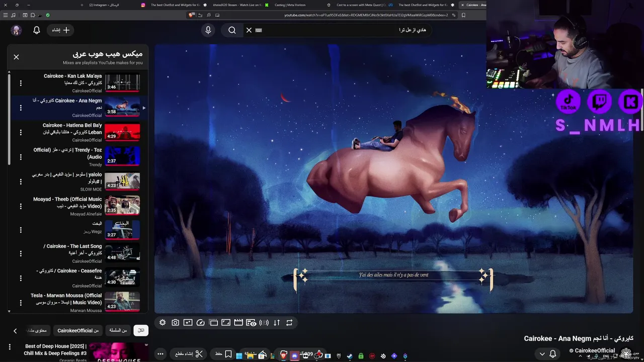Open options menu for the yalolo playlist item

click(21, 181)
